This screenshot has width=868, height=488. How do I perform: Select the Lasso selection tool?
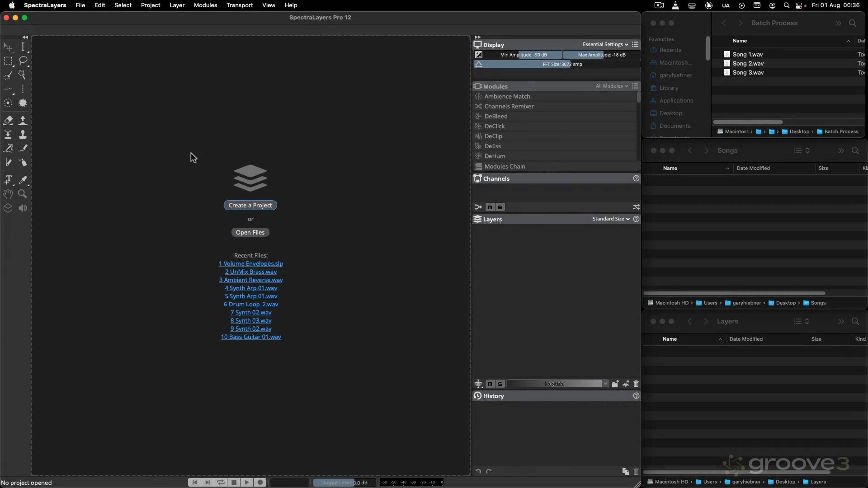coord(23,61)
